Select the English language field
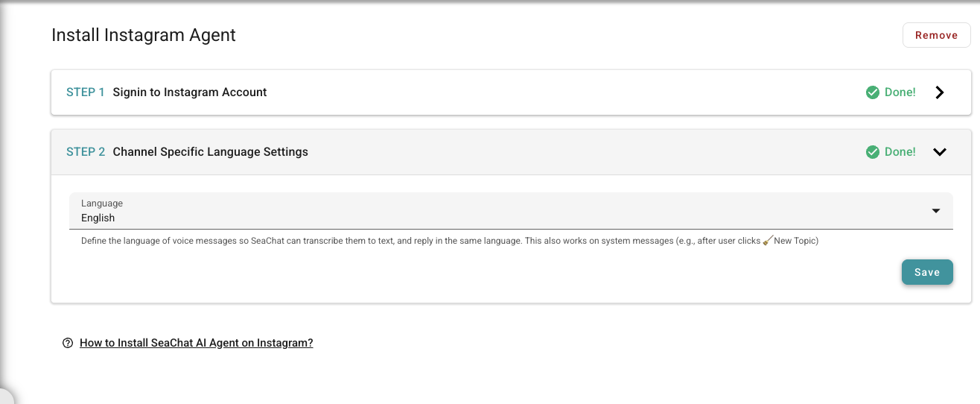This screenshot has height=404, width=980. click(511, 211)
